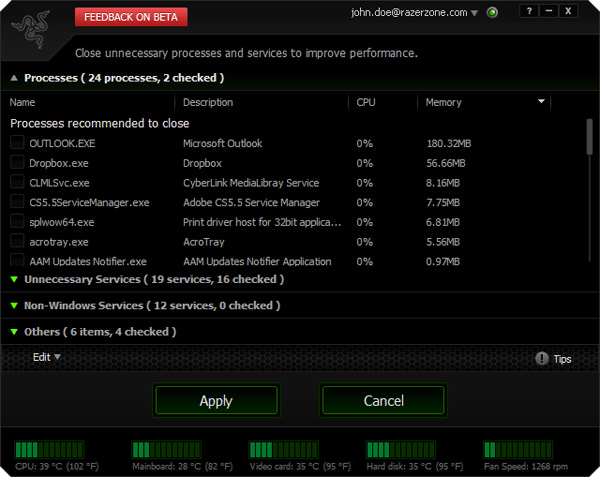Open help with the question mark button

click(529, 11)
